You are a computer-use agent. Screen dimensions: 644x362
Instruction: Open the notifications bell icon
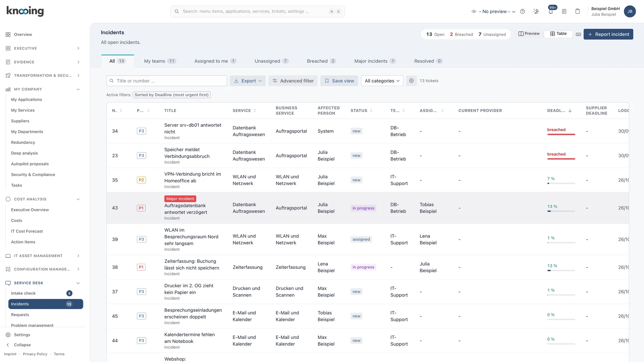(551, 11)
